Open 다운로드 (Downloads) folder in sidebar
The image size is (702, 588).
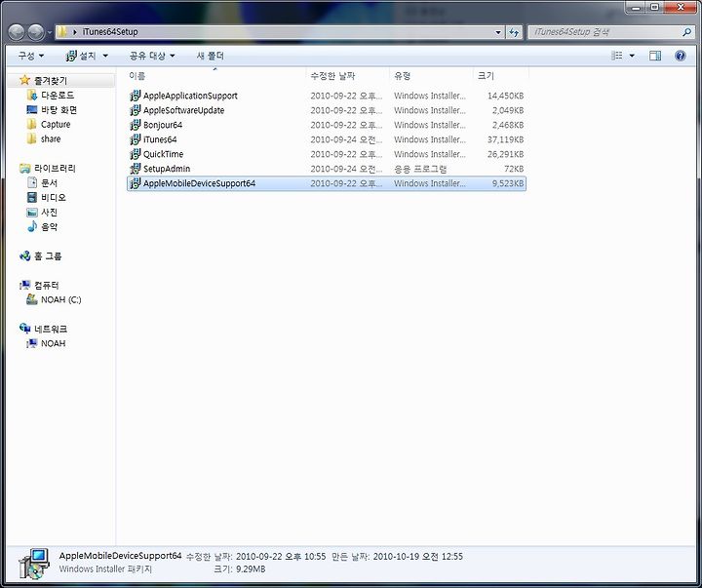click(x=58, y=96)
